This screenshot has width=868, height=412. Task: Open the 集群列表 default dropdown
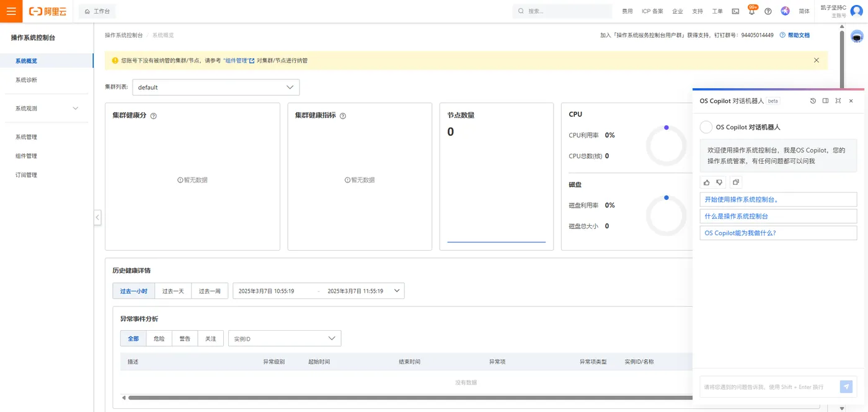coord(216,87)
